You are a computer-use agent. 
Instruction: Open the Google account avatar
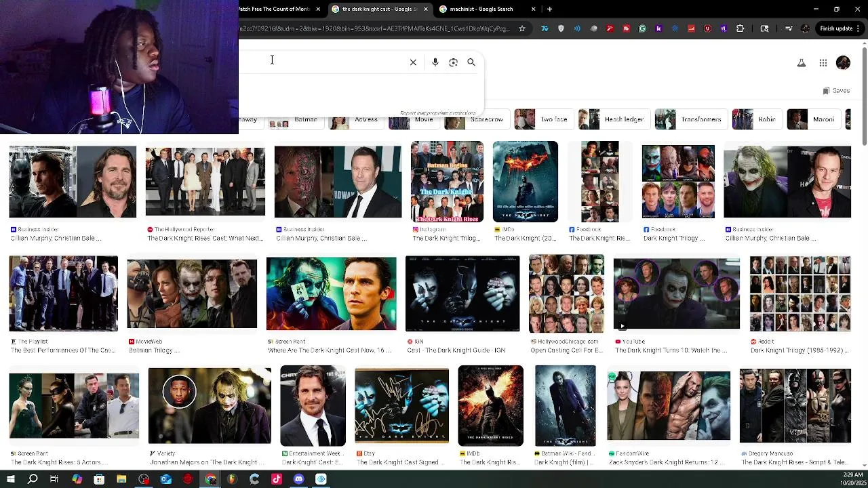point(844,63)
